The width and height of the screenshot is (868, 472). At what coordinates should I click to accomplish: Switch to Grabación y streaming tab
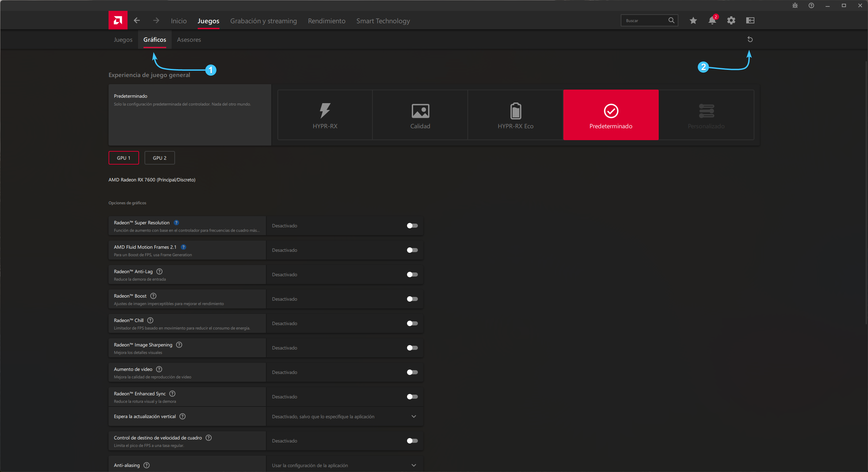(263, 21)
